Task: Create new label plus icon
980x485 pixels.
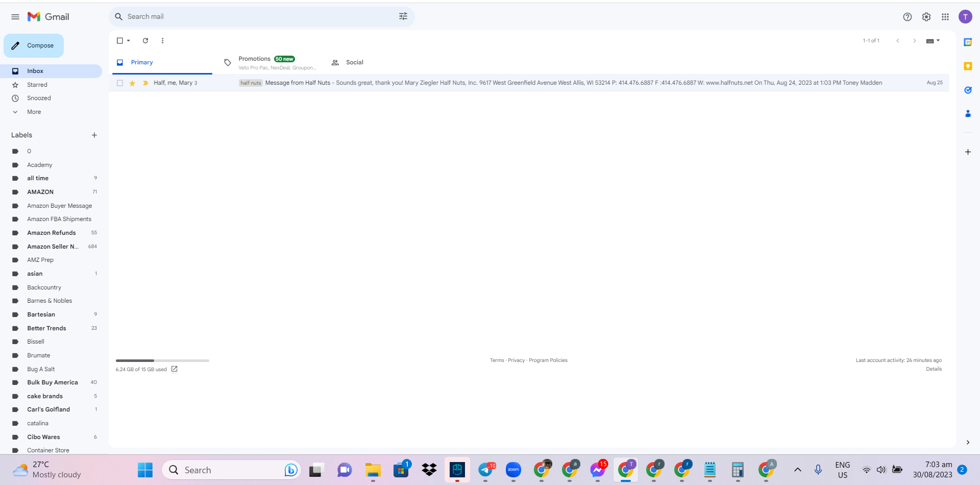Action: [x=94, y=135]
